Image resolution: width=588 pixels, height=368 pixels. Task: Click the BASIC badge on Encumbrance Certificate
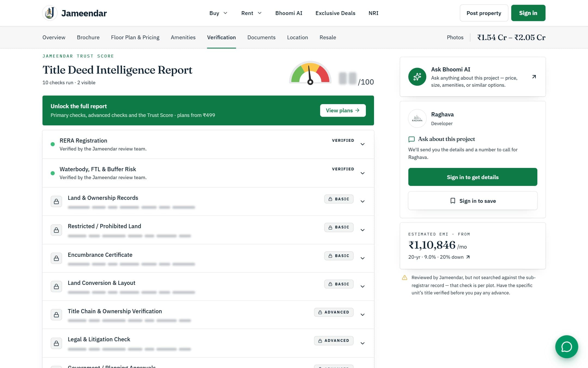point(339,256)
